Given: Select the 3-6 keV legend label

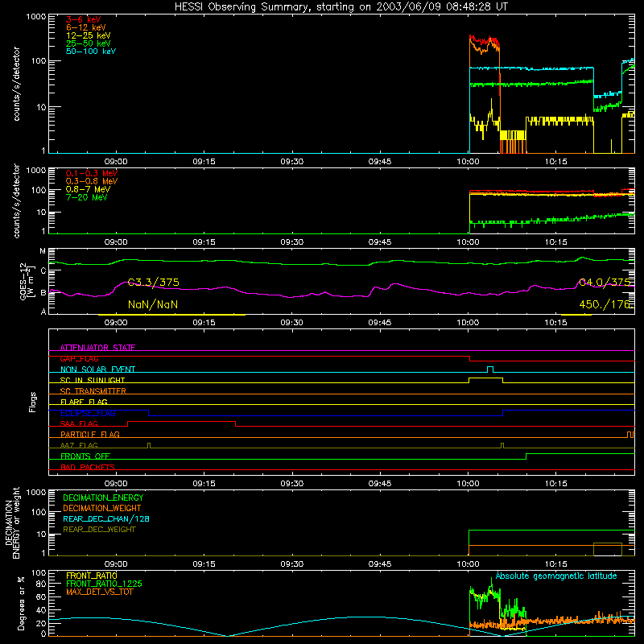Looking at the screenshot, I should (x=83, y=19).
